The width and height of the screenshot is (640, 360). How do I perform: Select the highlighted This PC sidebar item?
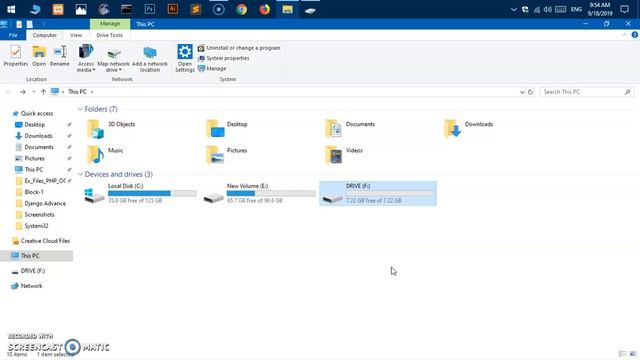[x=37, y=256]
